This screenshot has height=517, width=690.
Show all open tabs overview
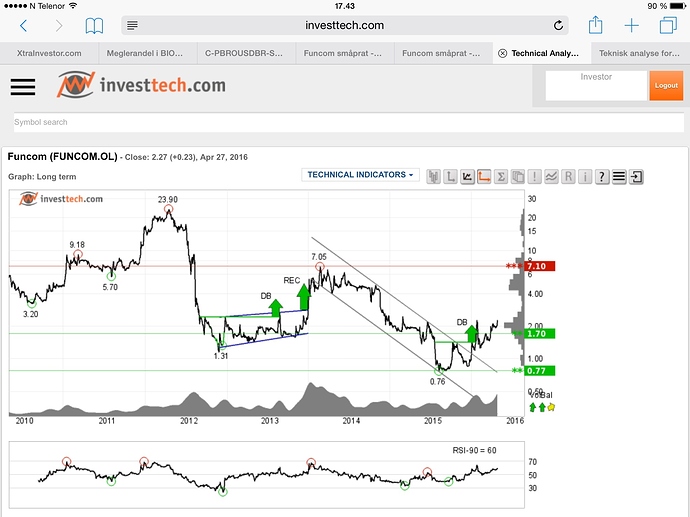[x=668, y=25]
